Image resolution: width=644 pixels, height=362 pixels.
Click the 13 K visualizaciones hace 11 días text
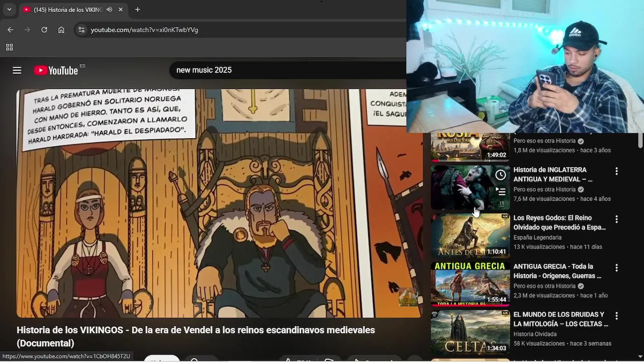click(x=557, y=247)
